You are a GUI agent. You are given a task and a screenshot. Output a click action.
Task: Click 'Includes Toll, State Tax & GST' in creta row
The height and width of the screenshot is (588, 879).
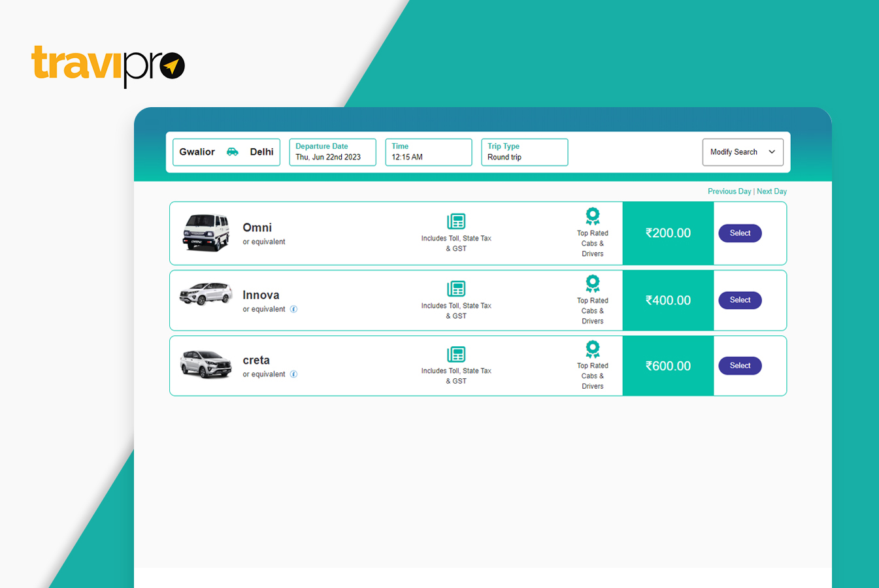point(456,376)
